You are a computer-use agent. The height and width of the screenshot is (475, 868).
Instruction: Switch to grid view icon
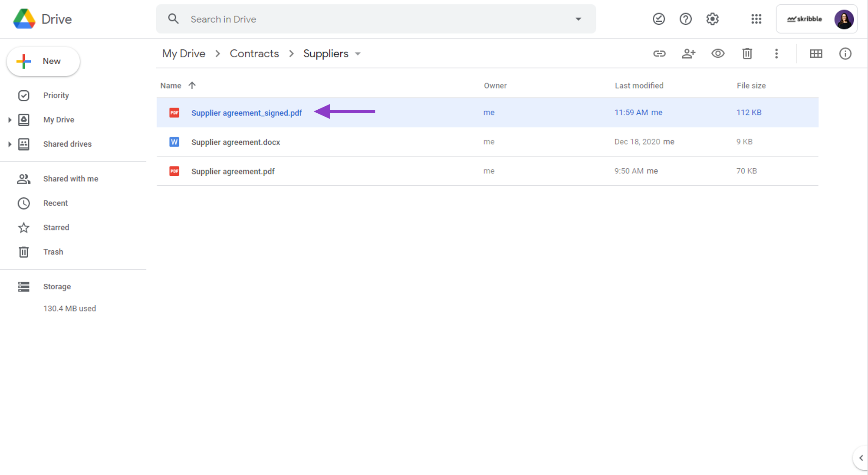(816, 54)
